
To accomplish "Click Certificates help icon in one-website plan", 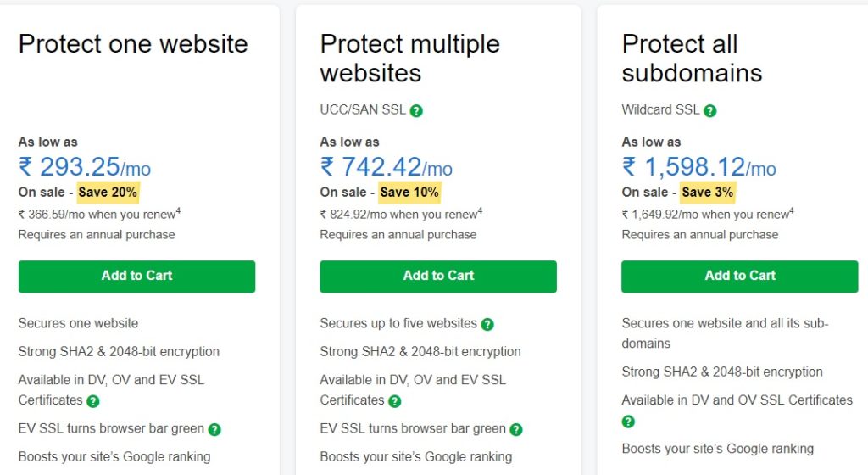I will click(x=93, y=401).
